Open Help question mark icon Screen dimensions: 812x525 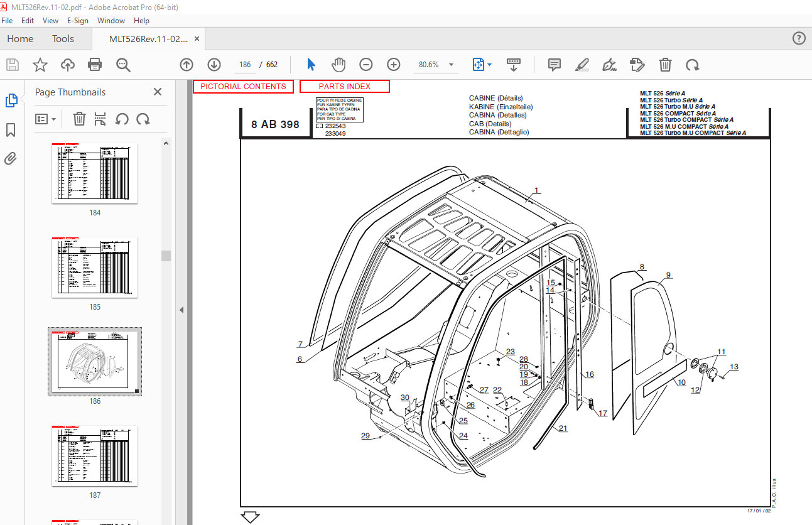[x=799, y=38]
